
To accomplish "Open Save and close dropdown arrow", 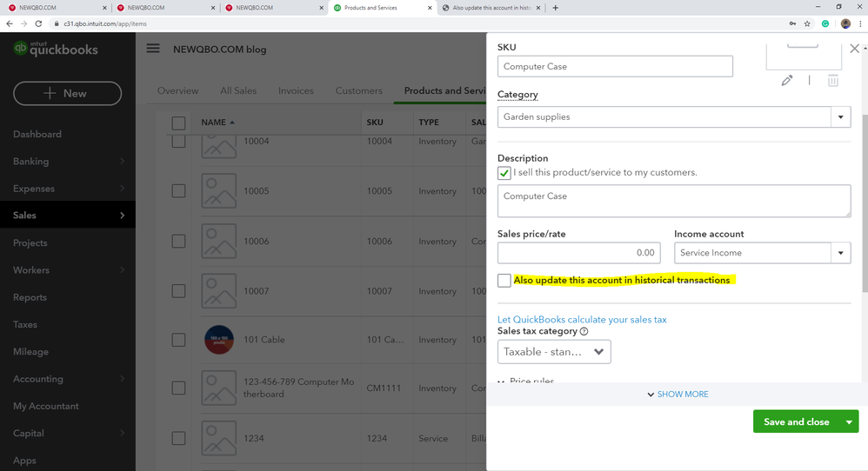I will pyautogui.click(x=849, y=421).
